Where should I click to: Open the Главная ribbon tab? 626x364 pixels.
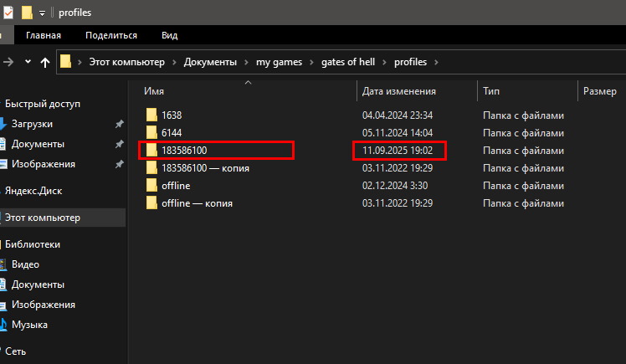point(44,35)
